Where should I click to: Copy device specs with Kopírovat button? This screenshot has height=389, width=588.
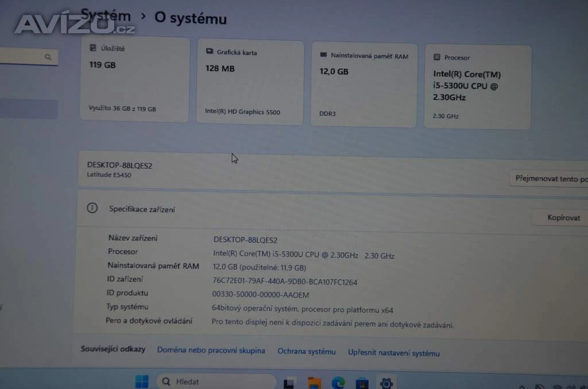point(563,217)
